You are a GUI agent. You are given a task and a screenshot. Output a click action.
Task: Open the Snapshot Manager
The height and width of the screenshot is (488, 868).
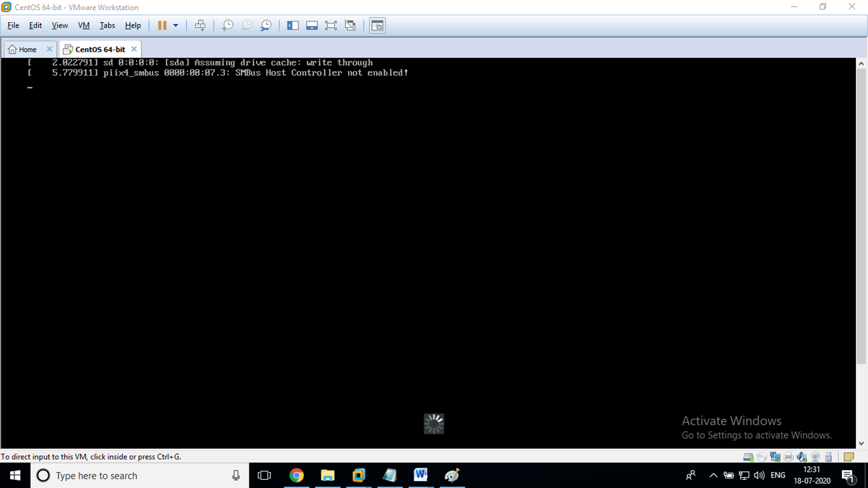[x=266, y=25]
